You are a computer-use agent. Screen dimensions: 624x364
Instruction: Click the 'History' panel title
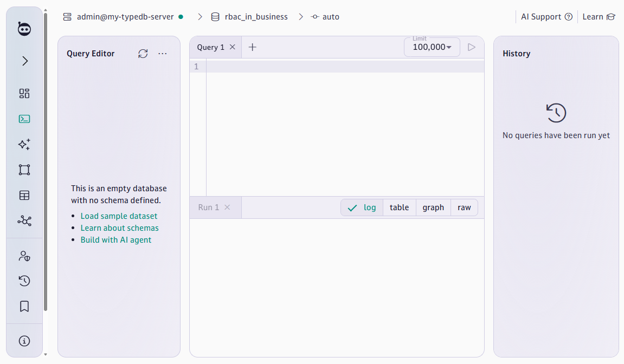coord(516,54)
